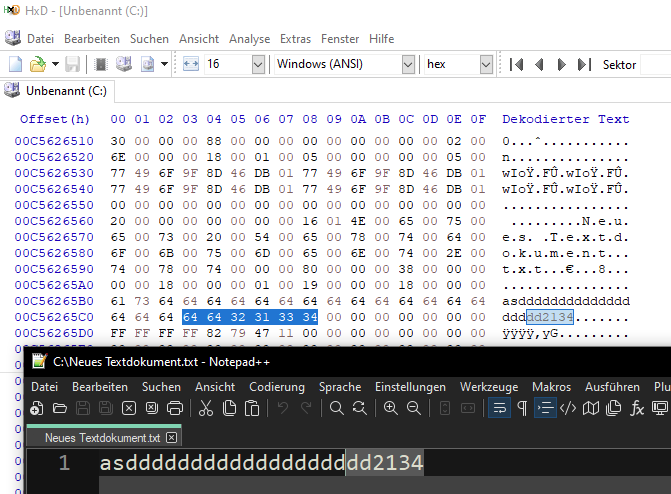Image resolution: width=671 pixels, height=494 pixels.
Task: Click the Open disk icon in HxD toolbar
Action: point(124,64)
